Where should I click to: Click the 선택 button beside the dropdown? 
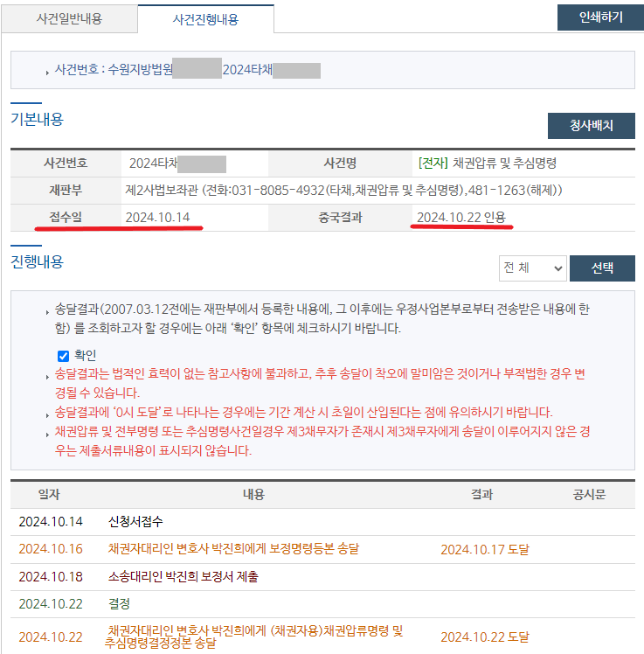point(602,268)
